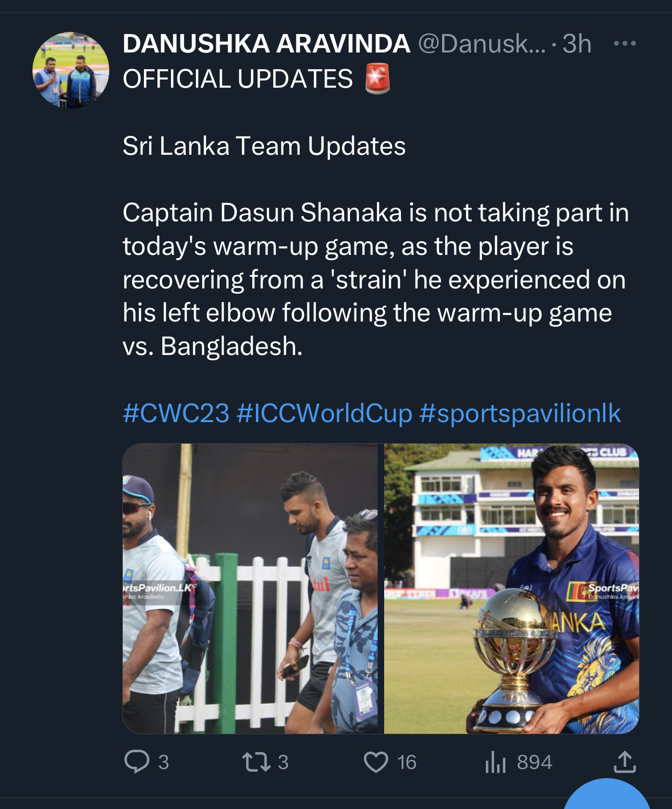This screenshot has height=809, width=672.
Task: Tap the like count 16
Action: 407,762
